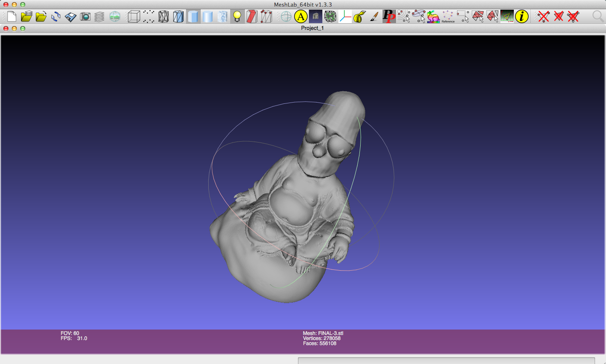606x364 pixels.
Task: Click the Project_1 window title
Action: [312, 28]
